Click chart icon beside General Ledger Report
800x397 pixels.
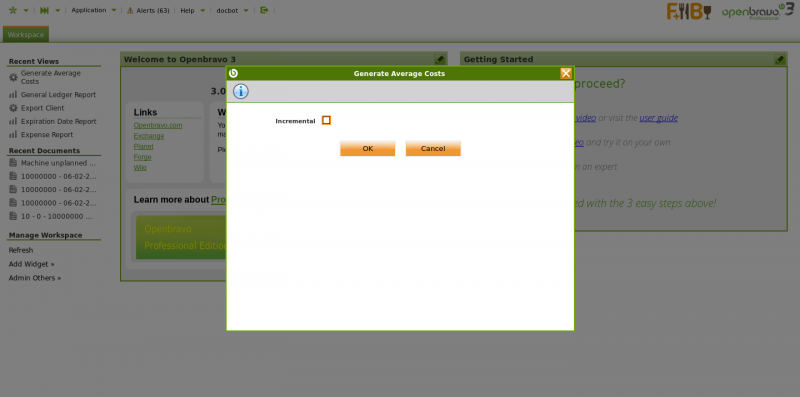click(13, 95)
